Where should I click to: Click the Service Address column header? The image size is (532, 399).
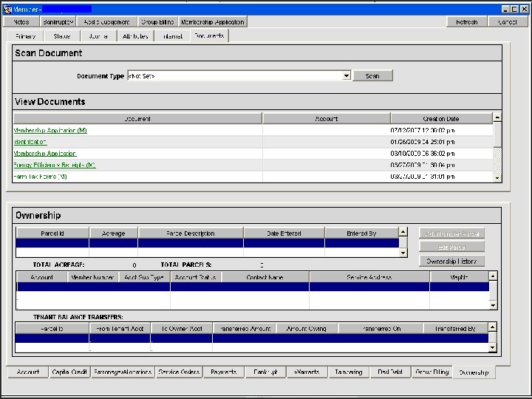click(x=369, y=278)
